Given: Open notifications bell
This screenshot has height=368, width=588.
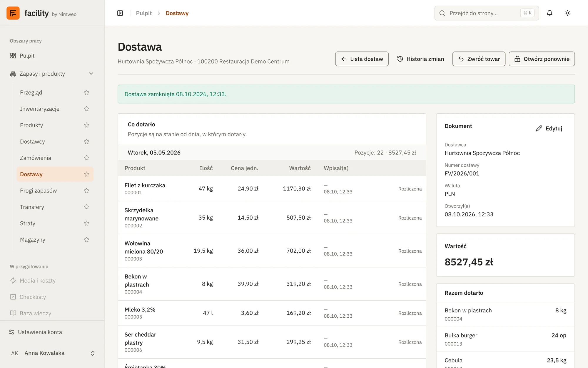Looking at the screenshot, I should coord(549,13).
